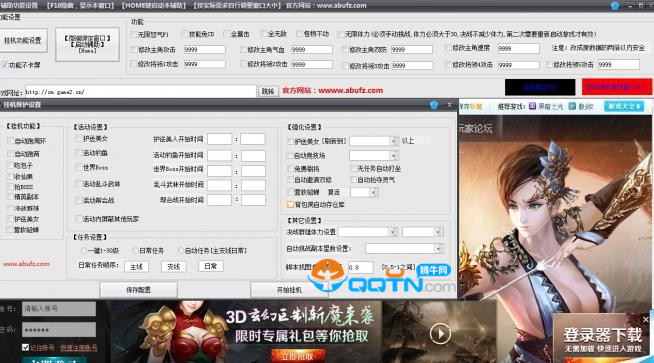The image size is (654, 363).
Task: Click the play button on the banner video
Action: [440, 333]
